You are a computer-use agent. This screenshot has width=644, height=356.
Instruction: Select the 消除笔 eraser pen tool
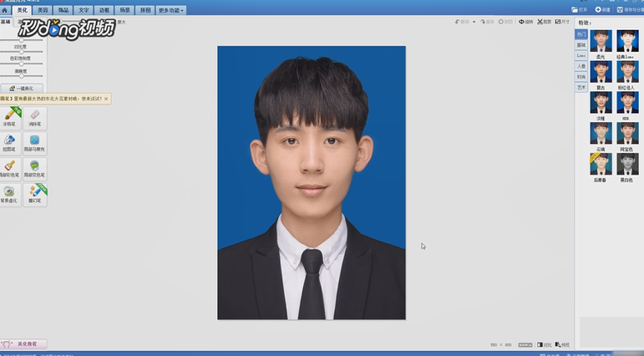[35, 118]
